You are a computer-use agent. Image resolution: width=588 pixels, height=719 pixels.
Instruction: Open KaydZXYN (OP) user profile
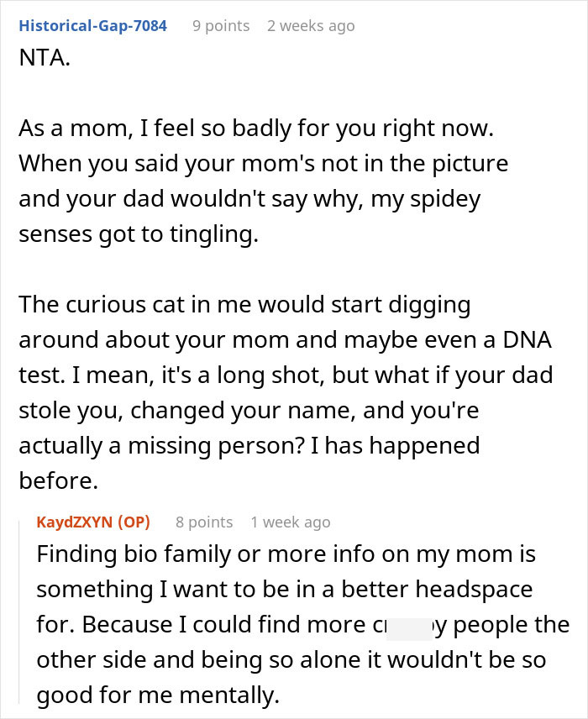pyautogui.click(x=93, y=522)
